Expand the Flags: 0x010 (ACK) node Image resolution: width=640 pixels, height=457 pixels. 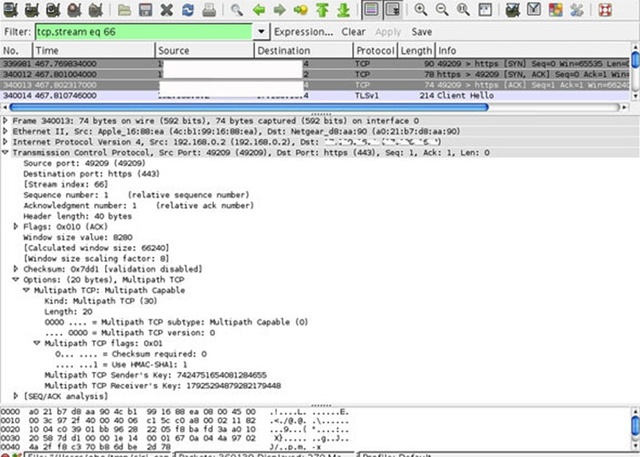click(x=16, y=226)
